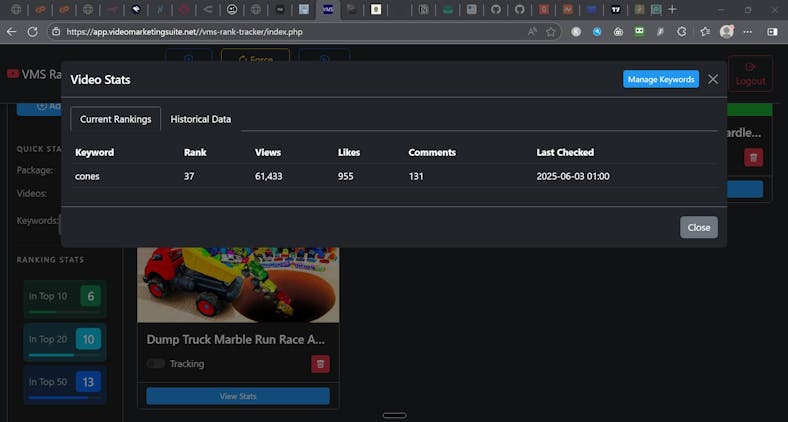Viewport: 788px width, 422px height.
Task: Click the Manage Keywords button
Action: pyautogui.click(x=661, y=79)
